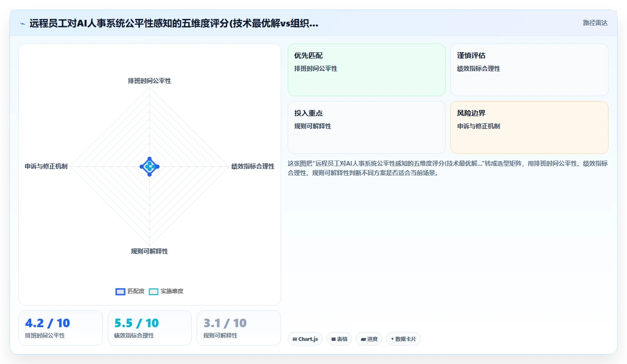Image resolution: width=627 pixels, height=364 pixels.
Task: Select the Chart.js tag
Action: [305, 339]
